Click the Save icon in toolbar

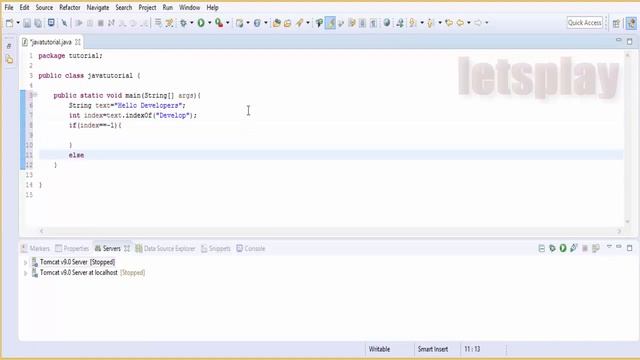click(27, 23)
